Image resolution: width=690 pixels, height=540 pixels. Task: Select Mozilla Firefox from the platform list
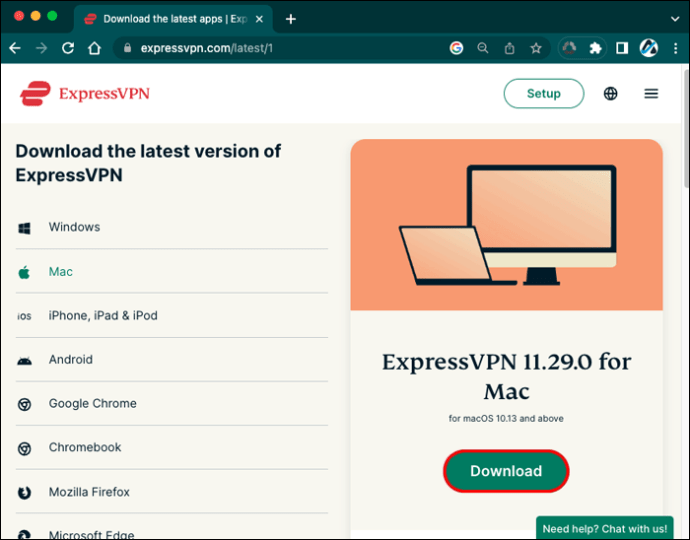click(172, 492)
